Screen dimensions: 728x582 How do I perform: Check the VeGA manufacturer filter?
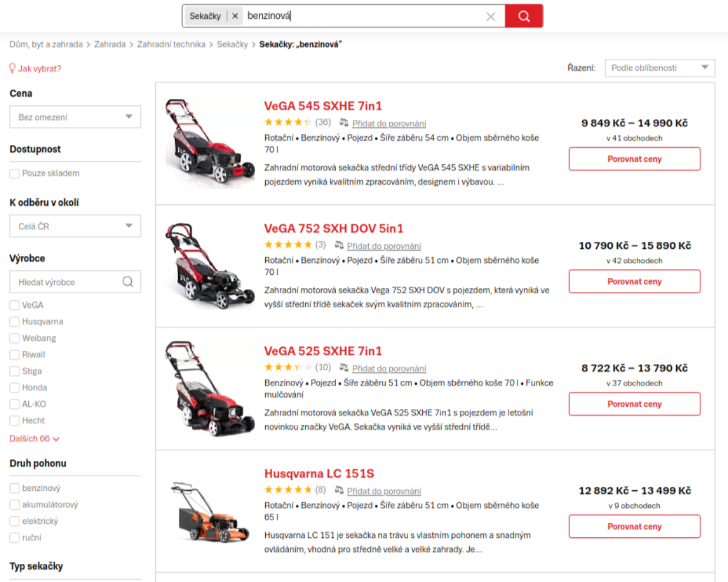pos(15,305)
